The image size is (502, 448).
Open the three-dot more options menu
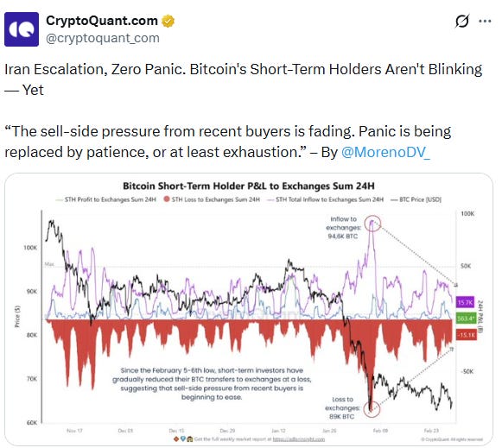[x=485, y=21]
